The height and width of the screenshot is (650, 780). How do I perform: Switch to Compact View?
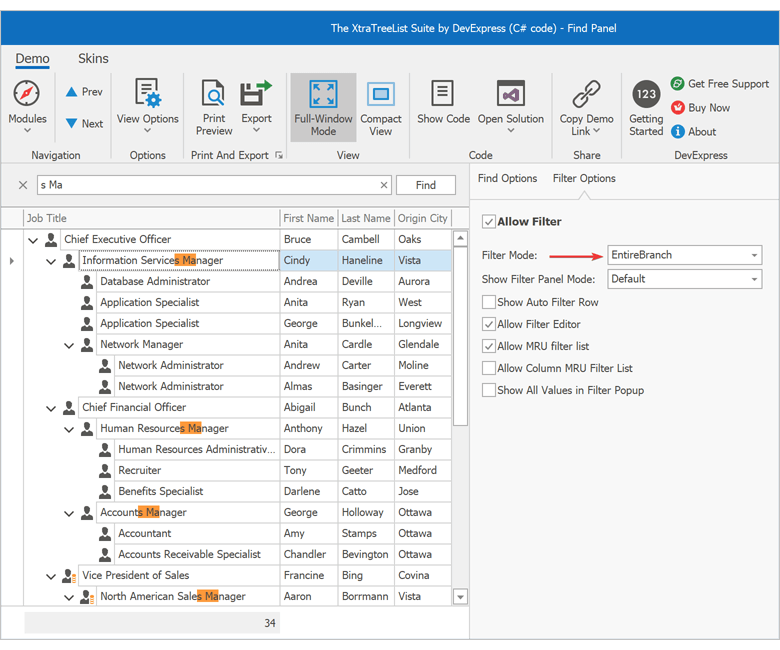click(381, 95)
